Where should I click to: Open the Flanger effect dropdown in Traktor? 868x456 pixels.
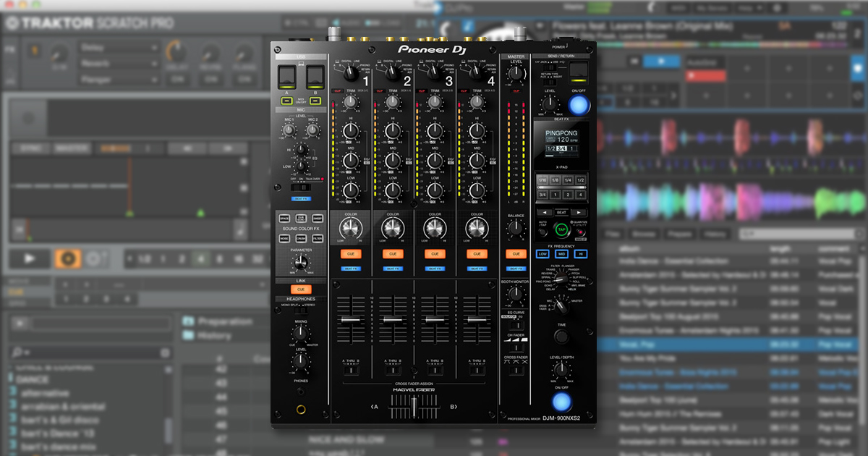tap(119, 79)
